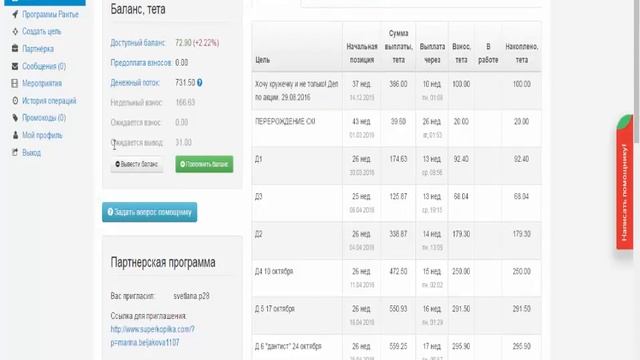Click the calendar icon beside Мероприятия
The image size is (640, 360).
(x=15, y=83)
